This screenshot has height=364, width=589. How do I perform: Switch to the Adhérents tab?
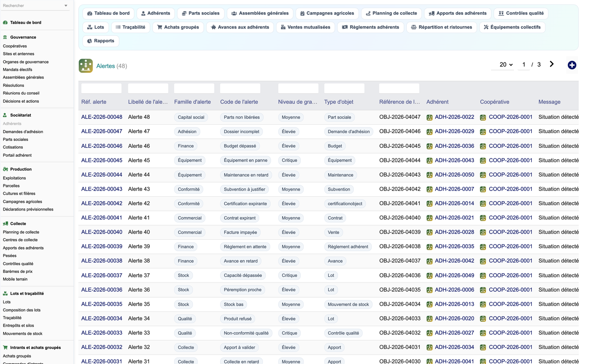(156, 13)
